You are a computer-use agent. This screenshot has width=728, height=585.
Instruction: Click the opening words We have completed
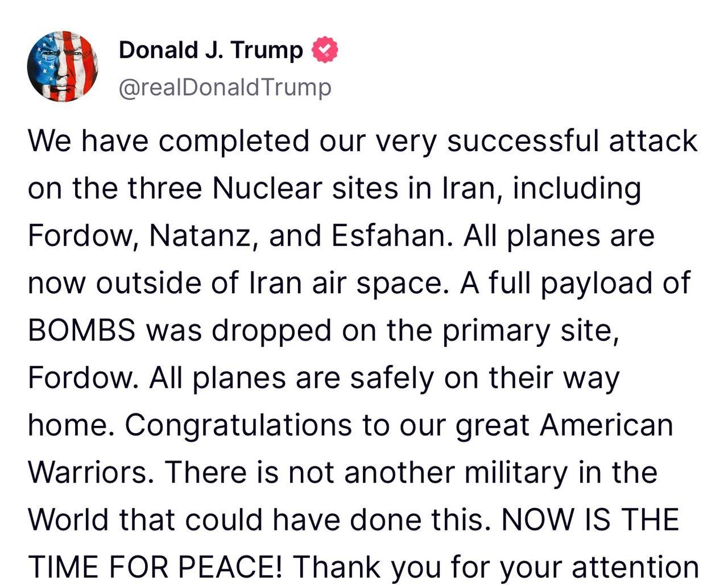click(169, 141)
